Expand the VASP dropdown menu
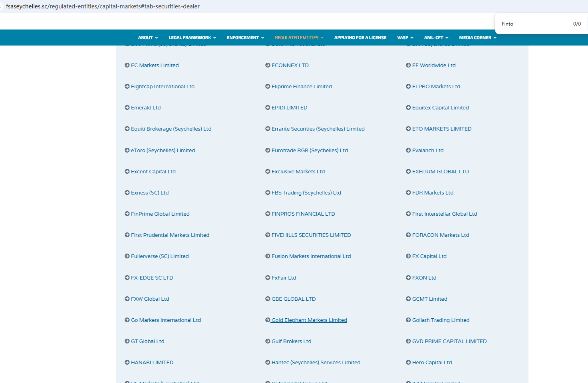 click(x=405, y=38)
